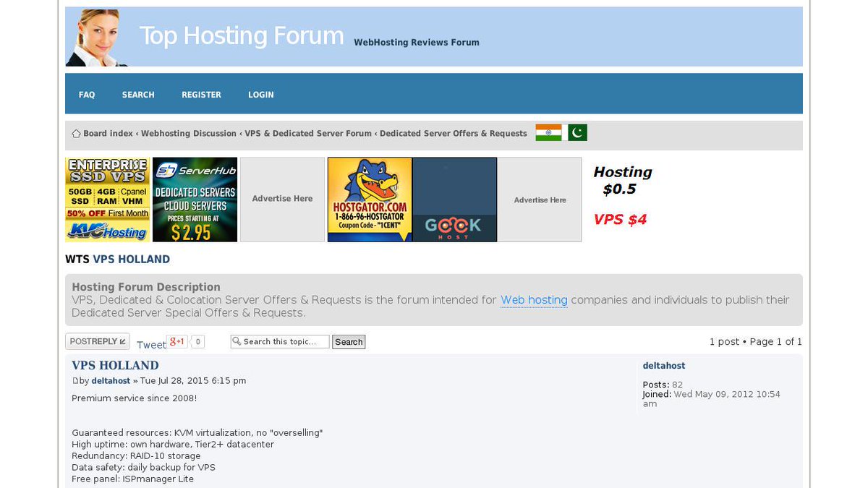Open the FAQ menu item
Screen dimensions: 868x488
click(86, 94)
